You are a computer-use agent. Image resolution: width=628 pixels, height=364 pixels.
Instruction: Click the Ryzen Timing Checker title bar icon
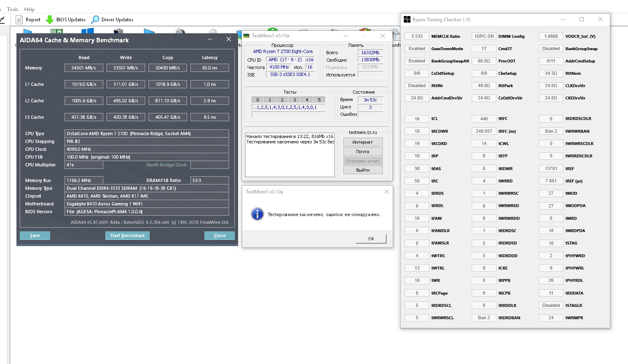click(407, 19)
